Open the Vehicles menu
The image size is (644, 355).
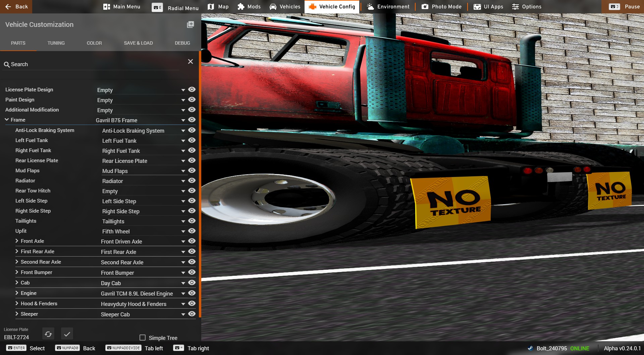point(285,7)
